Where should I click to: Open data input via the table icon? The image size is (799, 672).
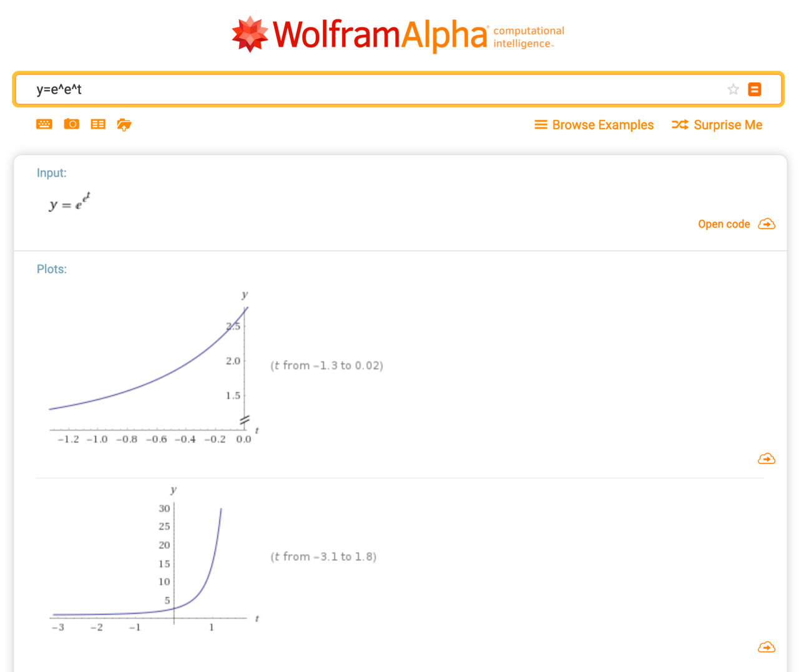98,124
